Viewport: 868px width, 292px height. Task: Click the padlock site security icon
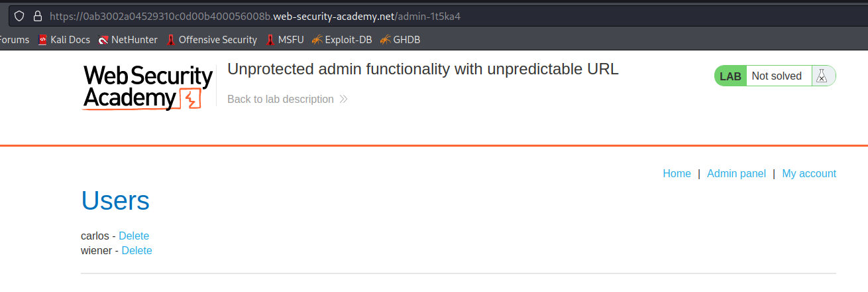pyautogui.click(x=37, y=16)
